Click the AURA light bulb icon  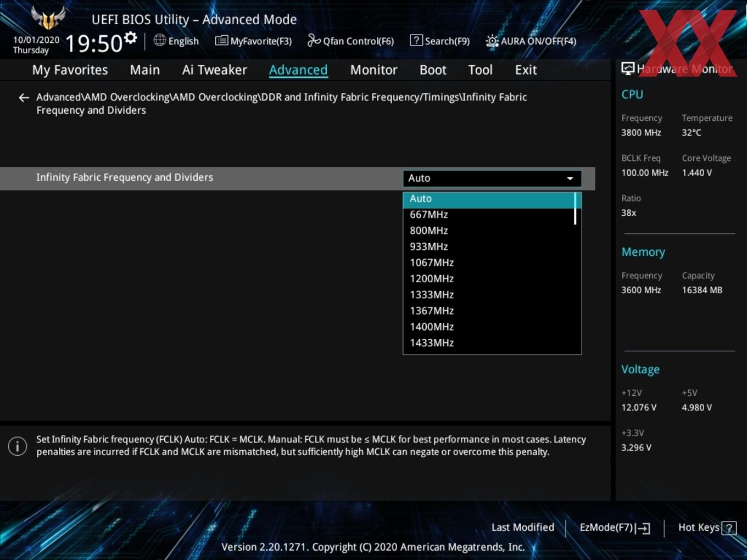(x=492, y=41)
